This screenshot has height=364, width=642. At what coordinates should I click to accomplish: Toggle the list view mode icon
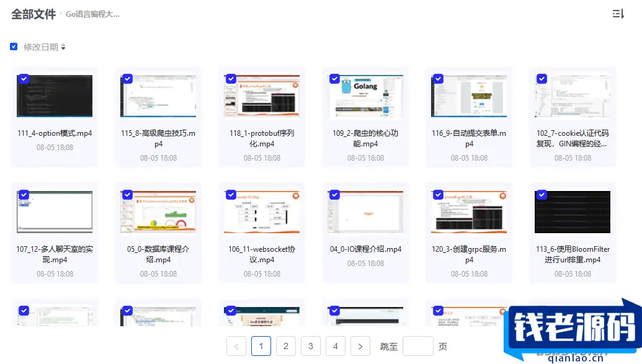pos(618,14)
